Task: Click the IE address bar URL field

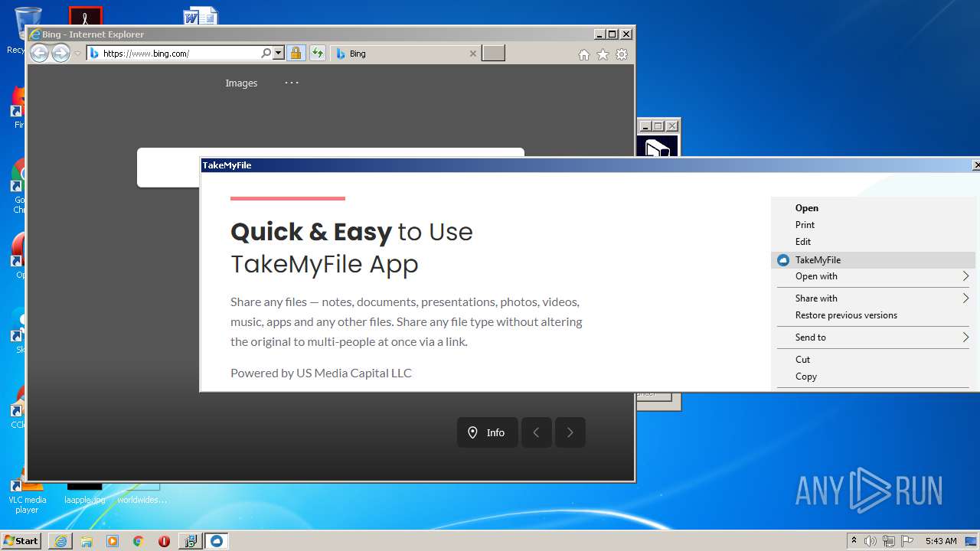Action: (x=180, y=54)
